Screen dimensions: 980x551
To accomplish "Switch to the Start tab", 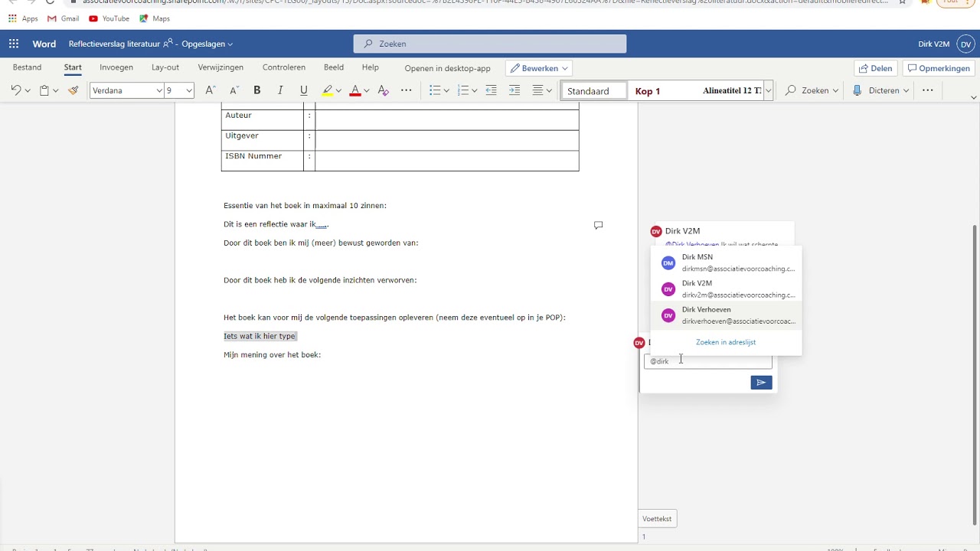I will pyautogui.click(x=73, y=67).
